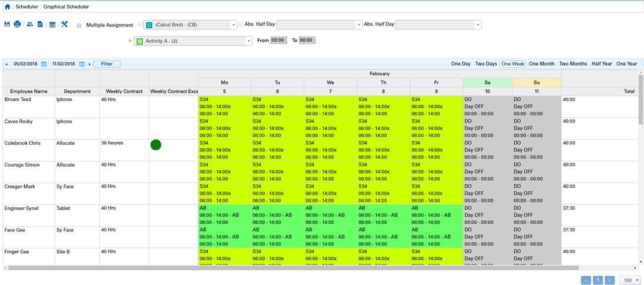Switch to One Day view

pos(461,64)
